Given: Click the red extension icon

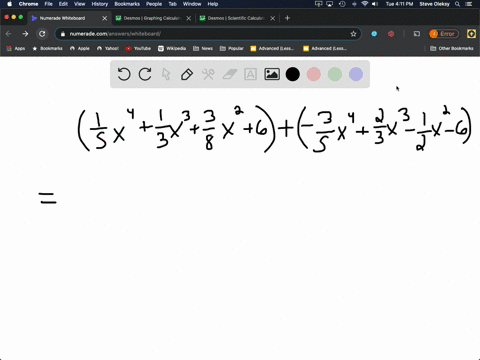Looking at the screenshot, I should [x=391, y=34].
